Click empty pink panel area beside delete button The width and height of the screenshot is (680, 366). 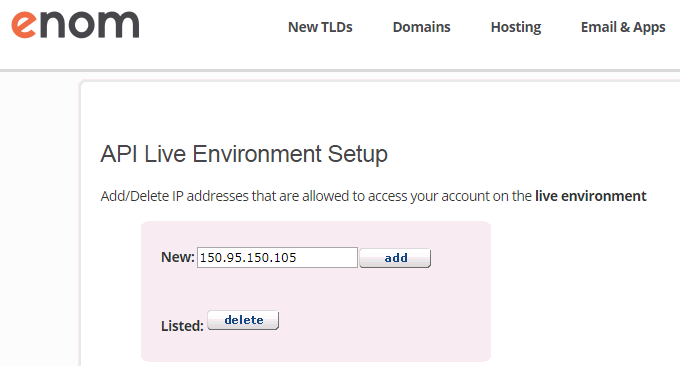[382, 321]
